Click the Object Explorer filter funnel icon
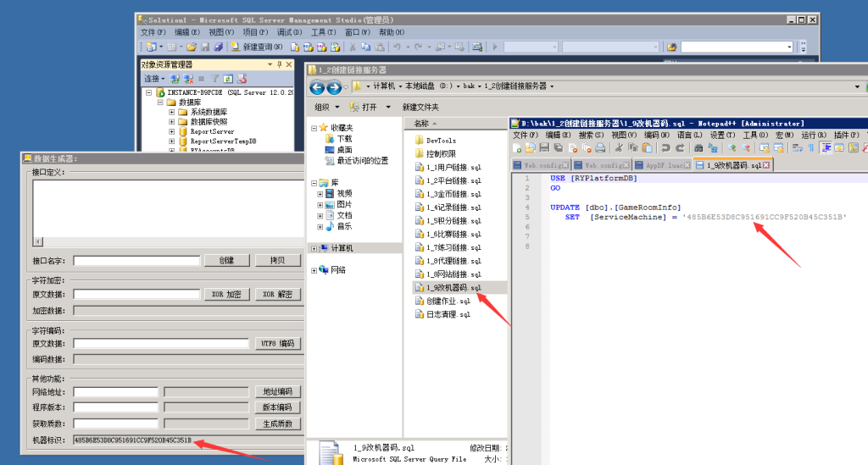The width and height of the screenshot is (868, 465). (x=214, y=79)
